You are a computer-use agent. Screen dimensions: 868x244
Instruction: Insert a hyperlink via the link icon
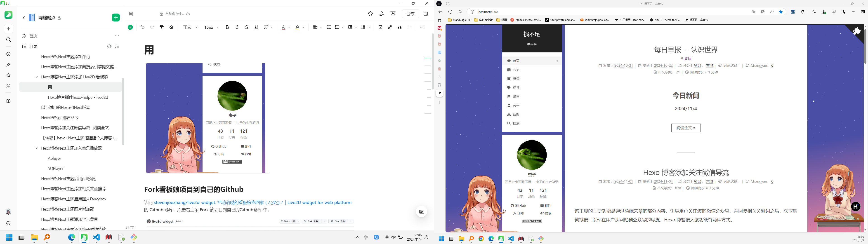tap(390, 27)
